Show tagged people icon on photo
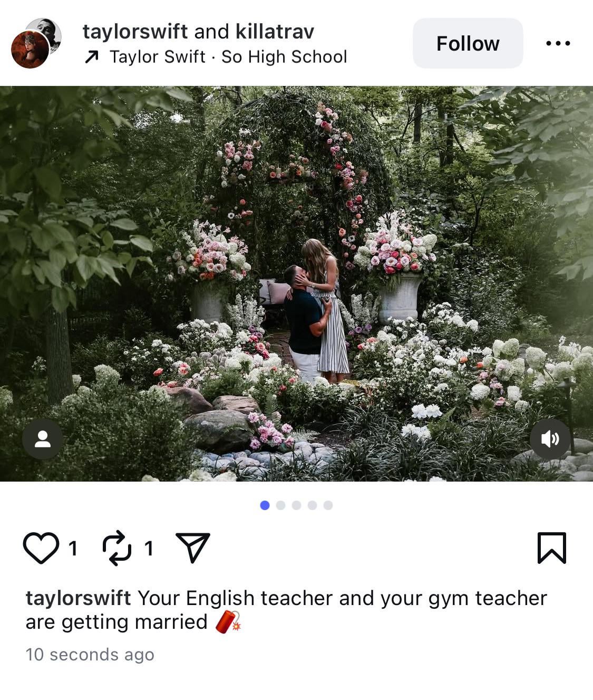This screenshot has width=593, height=700. click(43, 439)
